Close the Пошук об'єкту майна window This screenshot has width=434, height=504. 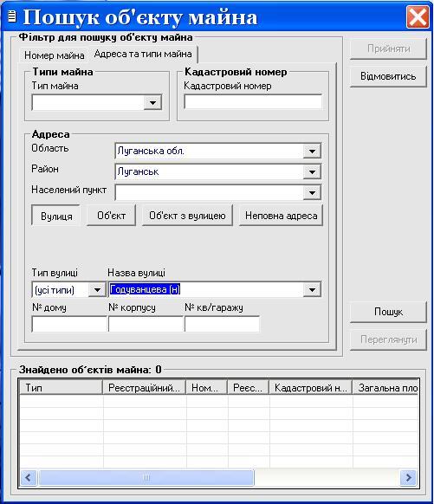pyautogui.click(x=418, y=16)
